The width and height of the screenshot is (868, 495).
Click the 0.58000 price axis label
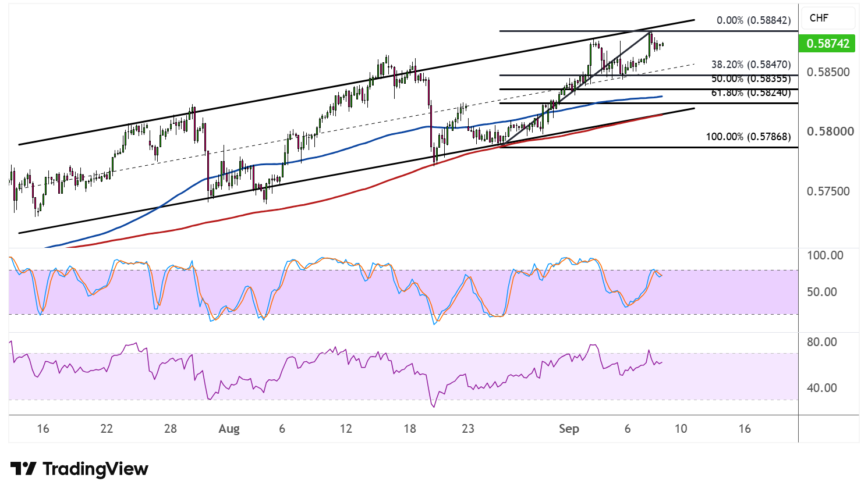tap(830, 131)
